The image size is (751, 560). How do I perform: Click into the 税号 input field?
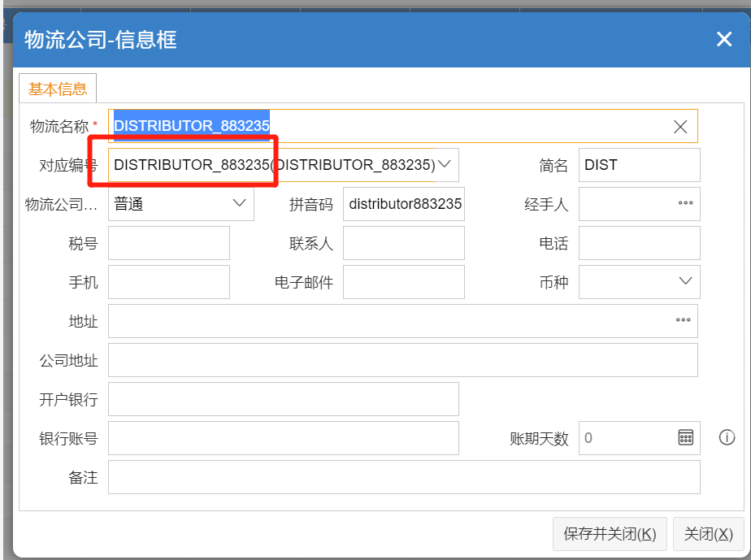click(x=168, y=243)
